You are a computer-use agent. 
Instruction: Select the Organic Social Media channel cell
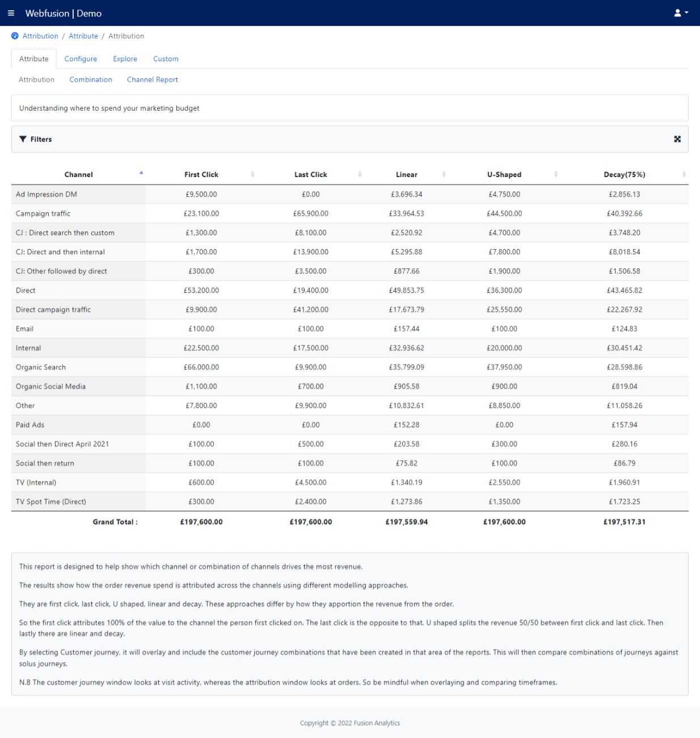click(78, 387)
